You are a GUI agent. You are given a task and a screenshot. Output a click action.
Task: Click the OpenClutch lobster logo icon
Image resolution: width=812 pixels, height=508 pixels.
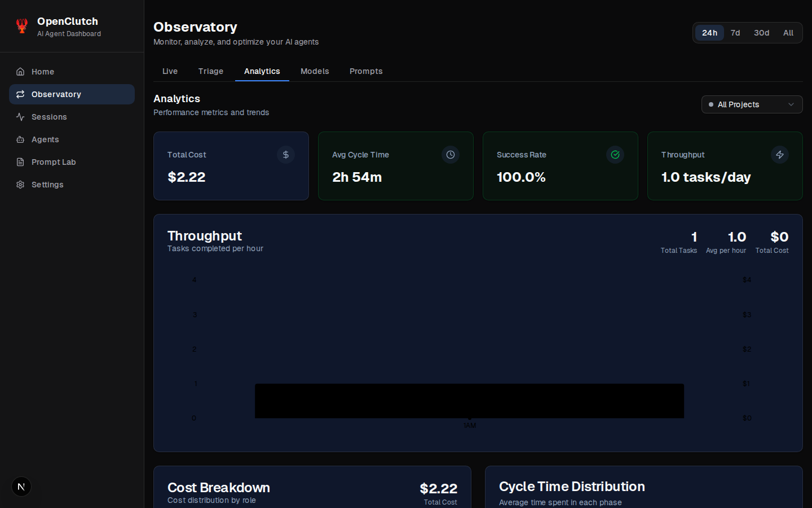click(x=22, y=26)
